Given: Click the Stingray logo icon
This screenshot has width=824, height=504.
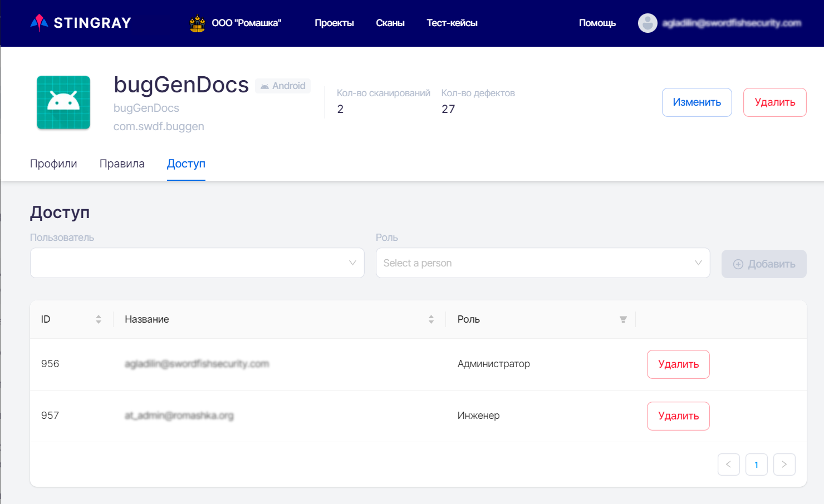Looking at the screenshot, I should tap(39, 23).
